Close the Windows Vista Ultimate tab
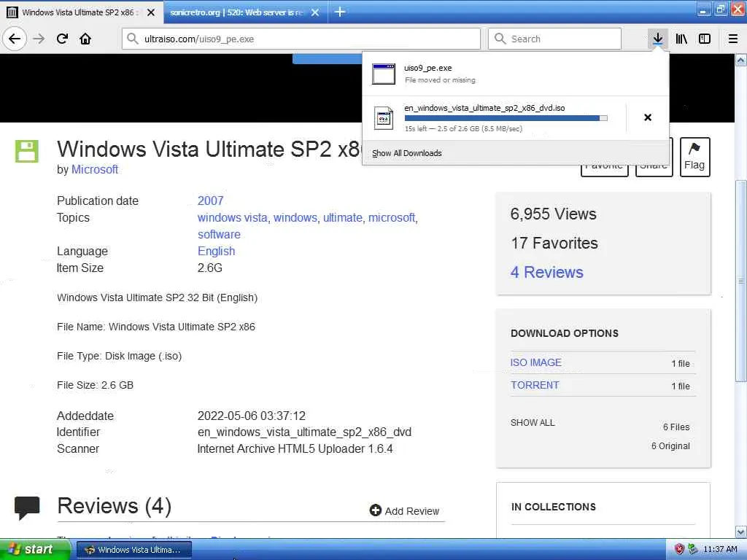 pyautogui.click(x=151, y=12)
